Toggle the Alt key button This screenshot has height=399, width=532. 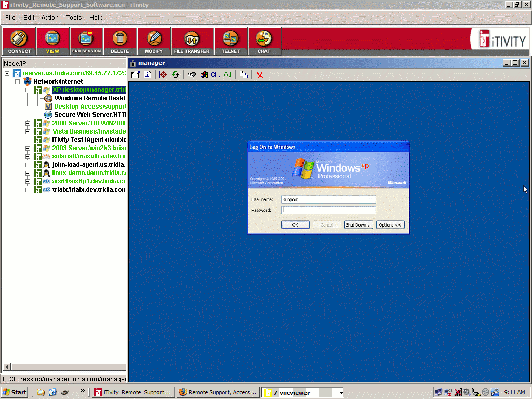228,75
